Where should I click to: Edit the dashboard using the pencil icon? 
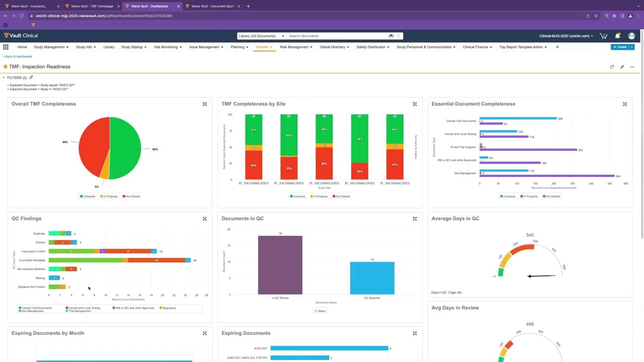[x=622, y=67]
